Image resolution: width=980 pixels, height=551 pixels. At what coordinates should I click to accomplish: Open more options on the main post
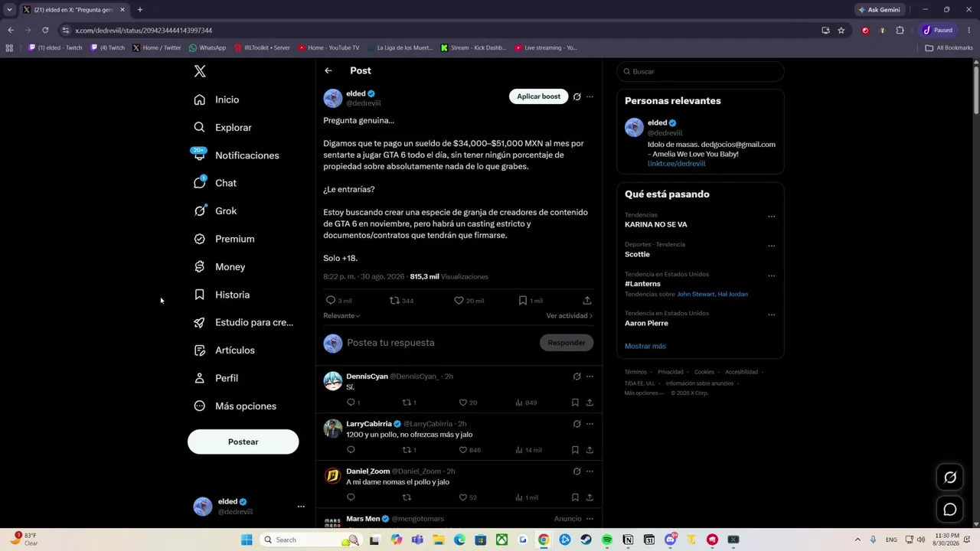(590, 96)
